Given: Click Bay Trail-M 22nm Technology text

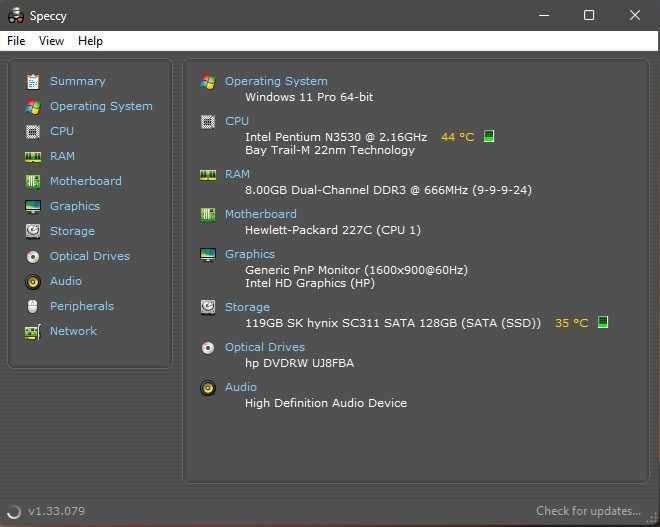Looking at the screenshot, I should [330, 150].
